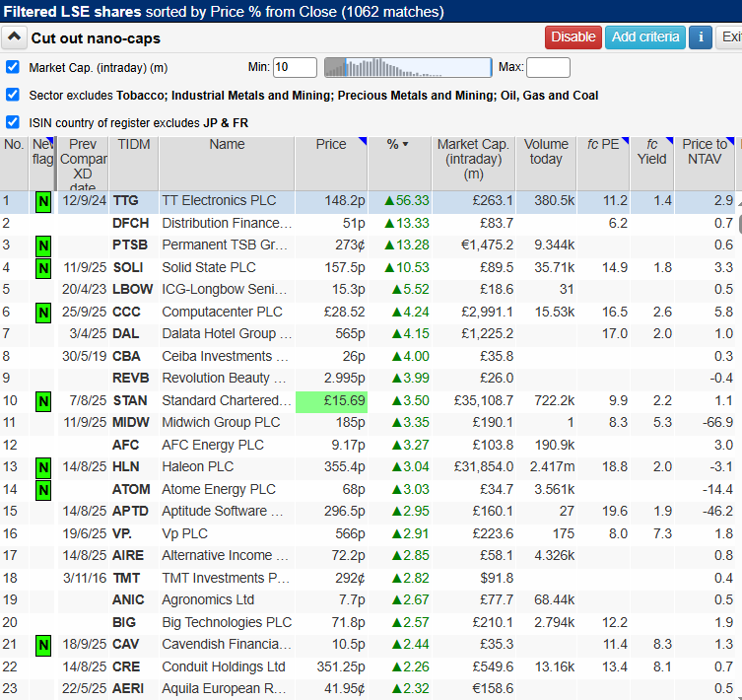Click the LBOW ticker
This screenshot has width=742, height=700.
click(132, 289)
